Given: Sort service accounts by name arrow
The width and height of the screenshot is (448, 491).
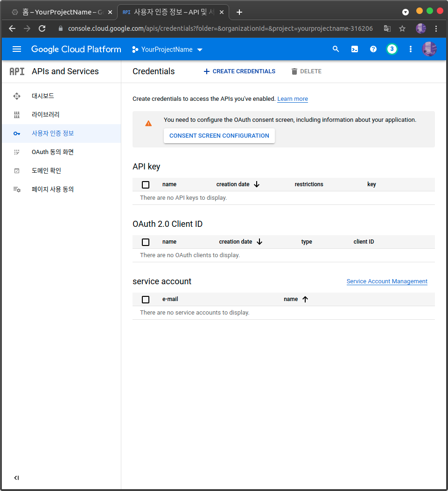Looking at the screenshot, I should pos(305,299).
